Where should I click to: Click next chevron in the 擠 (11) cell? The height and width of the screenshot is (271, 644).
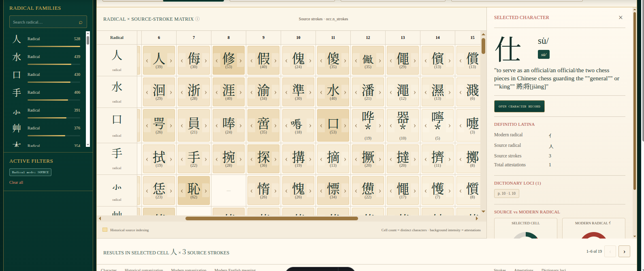tap(450, 159)
